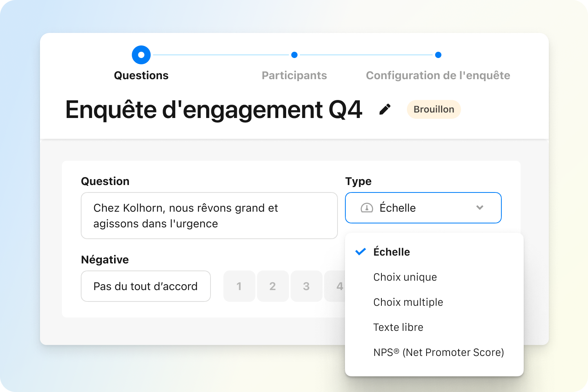The image size is (588, 392).
Task: Click the Participants step dot
Action: click(294, 55)
